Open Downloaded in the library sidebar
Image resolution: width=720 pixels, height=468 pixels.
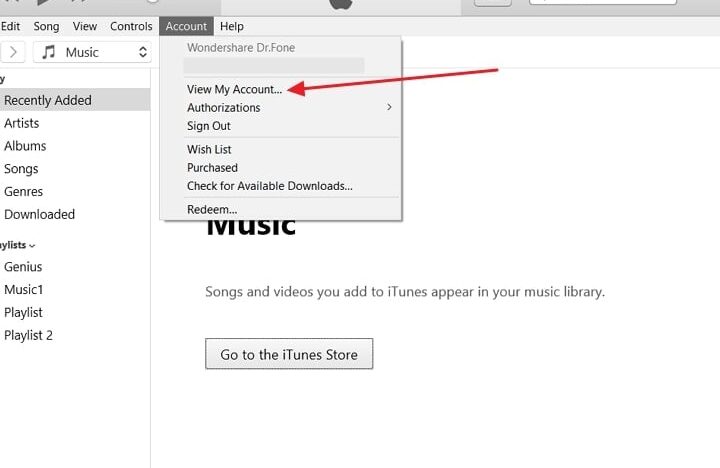pos(74,214)
